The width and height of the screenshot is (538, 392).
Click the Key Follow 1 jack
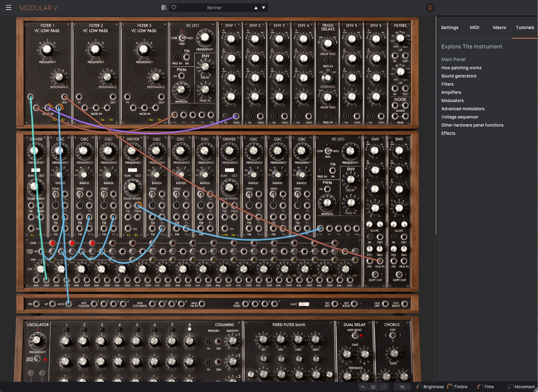94,304
